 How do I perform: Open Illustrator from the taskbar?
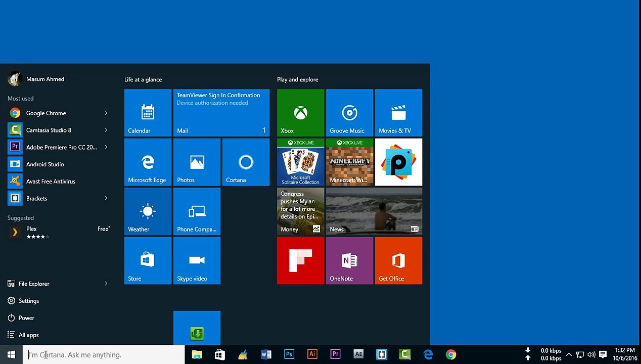coord(312,355)
